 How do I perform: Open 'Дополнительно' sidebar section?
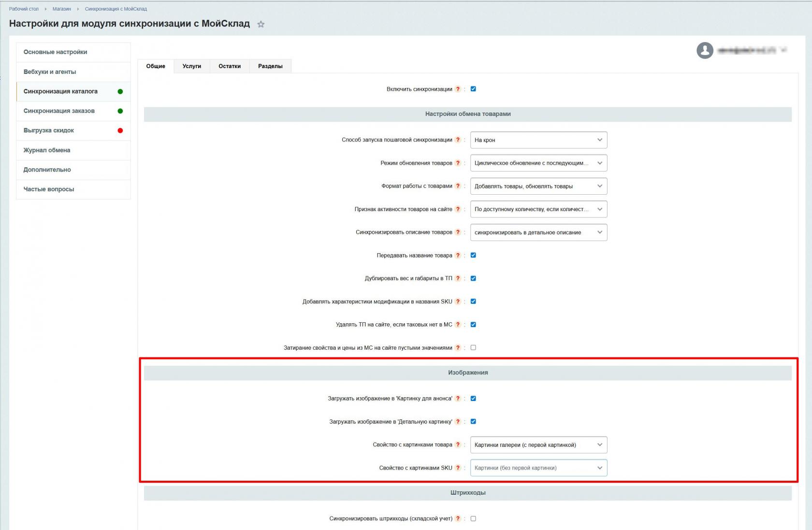73,170
